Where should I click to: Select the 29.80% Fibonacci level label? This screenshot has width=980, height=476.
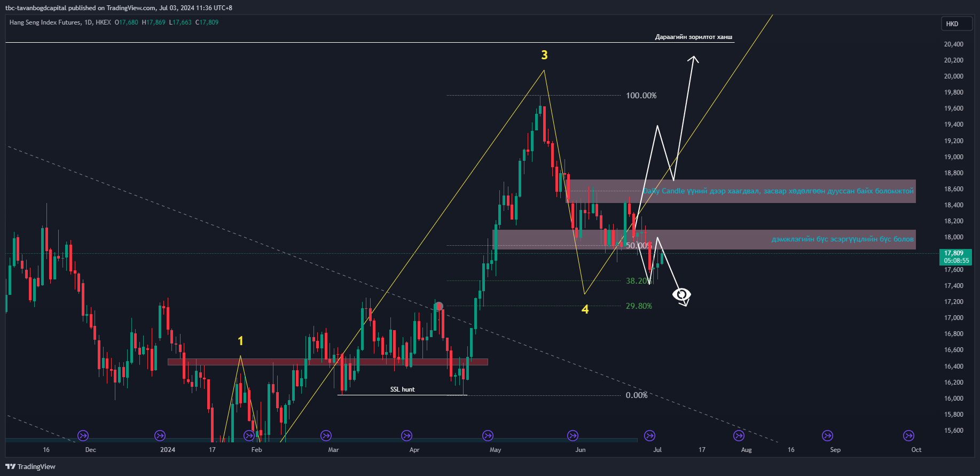639,306
